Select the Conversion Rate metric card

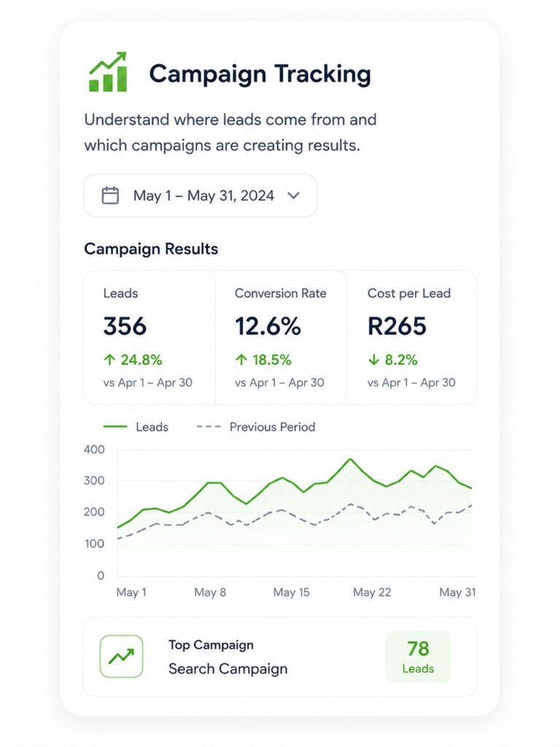tap(281, 337)
